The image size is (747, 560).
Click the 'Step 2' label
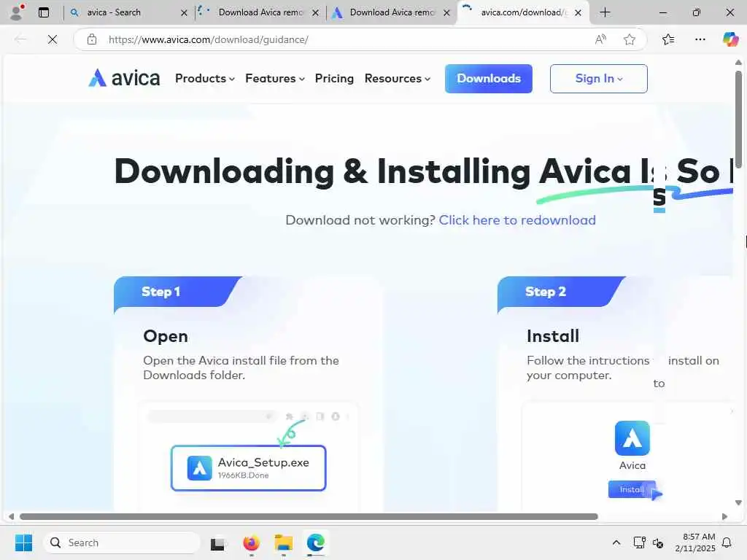[546, 292]
